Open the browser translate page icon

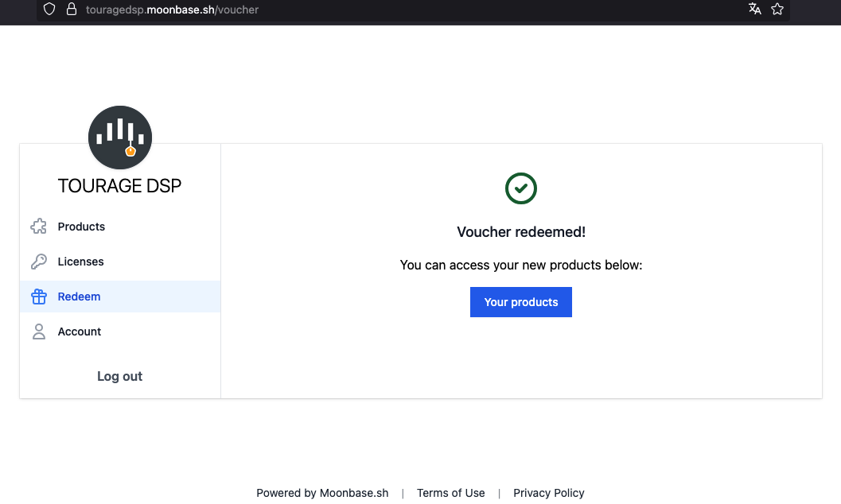[754, 10]
